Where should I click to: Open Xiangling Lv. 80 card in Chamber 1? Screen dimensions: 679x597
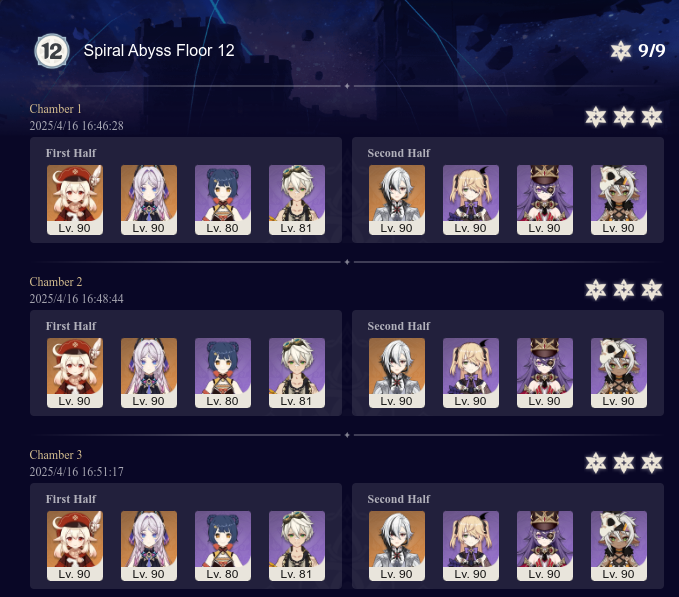(223, 200)
